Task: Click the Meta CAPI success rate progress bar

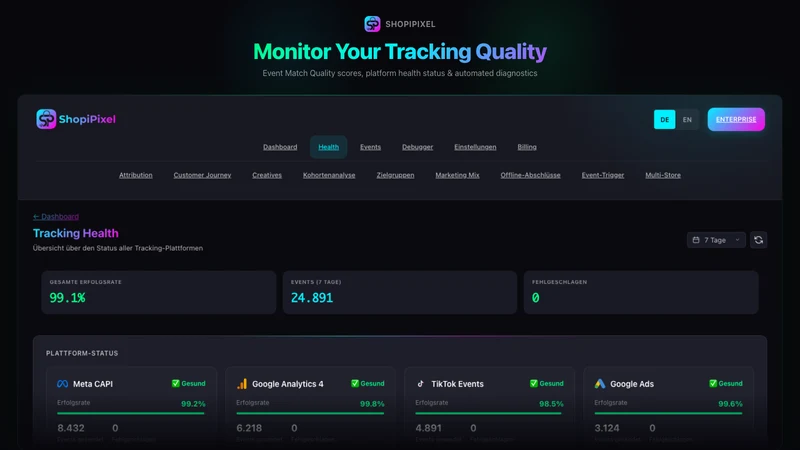Action: point(131,413)
